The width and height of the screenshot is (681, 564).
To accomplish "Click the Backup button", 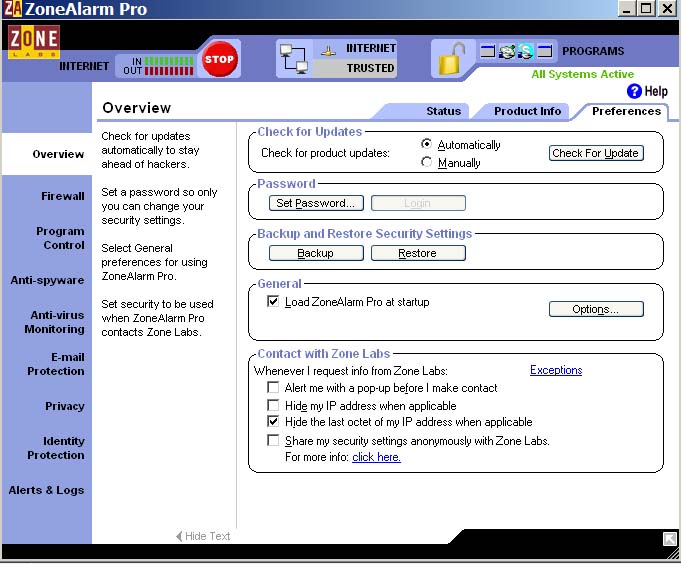I will point(316,253).
